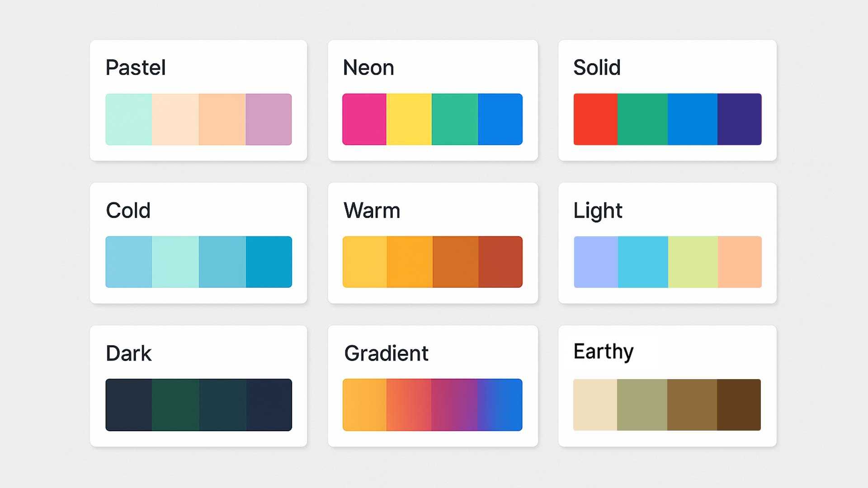The width and height of the screenshot is (868, 488).
Task: Select the cream Earthy swatch
Action: pyautogui.click(x=595, y=405)
